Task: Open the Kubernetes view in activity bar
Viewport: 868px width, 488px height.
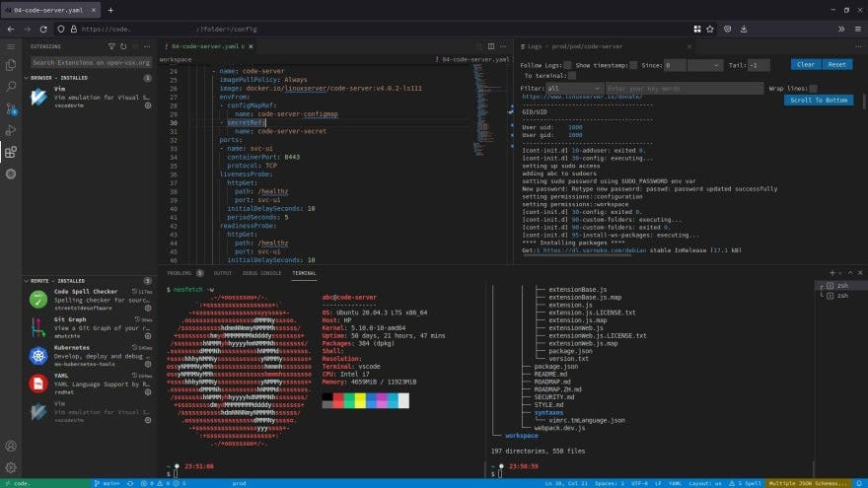Action: pos(11,174)
